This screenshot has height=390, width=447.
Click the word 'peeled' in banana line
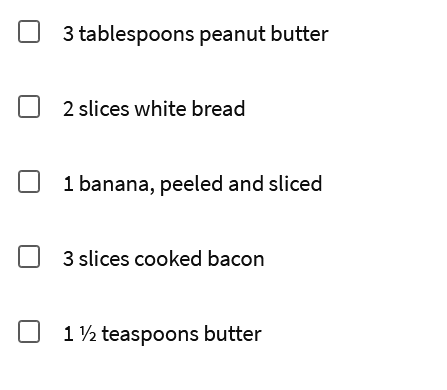pyautogui.click(x=191, y=185)
